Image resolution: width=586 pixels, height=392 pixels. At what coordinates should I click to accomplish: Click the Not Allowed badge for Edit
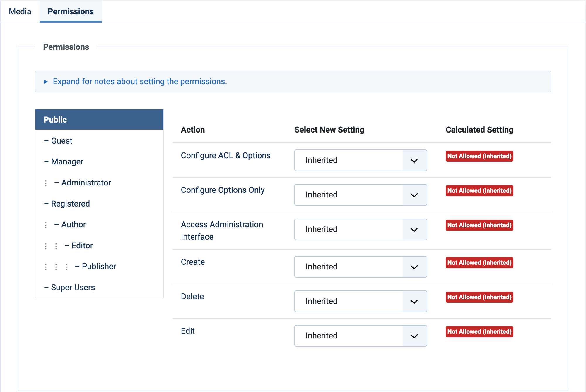[x=479, y=332]
